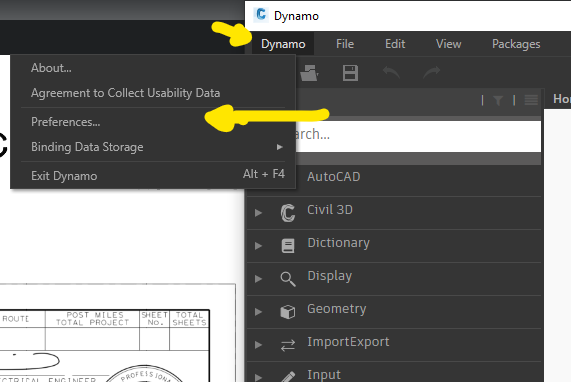Screen dimensions: 571x382
Task: Click POST MILES TOTAL PROJECT cell in the drawing
Action: tap(92, 319)
